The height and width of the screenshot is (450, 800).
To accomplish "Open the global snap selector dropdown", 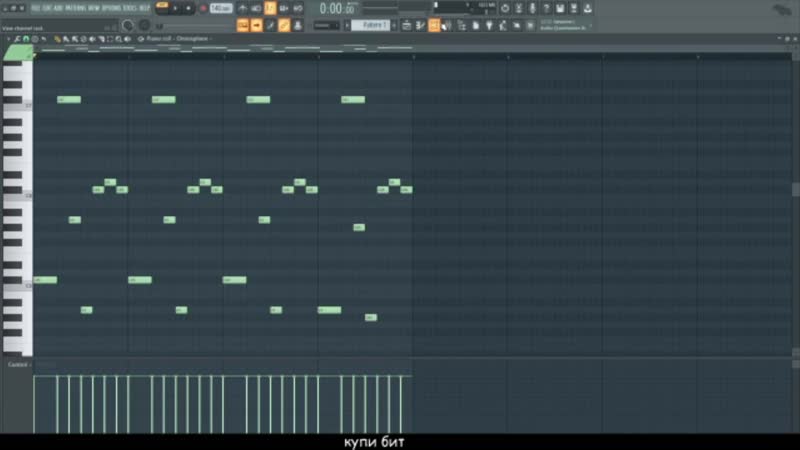I will coord(327,26).
